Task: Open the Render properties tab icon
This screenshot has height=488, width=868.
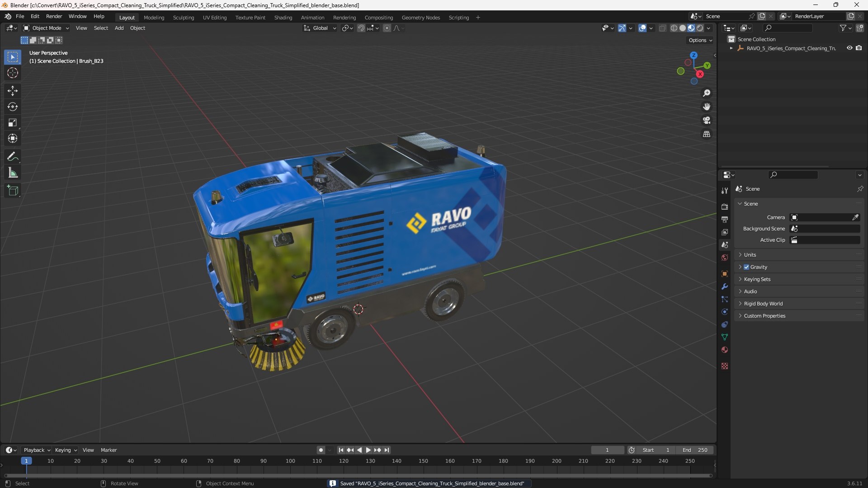Action: point(725,206)
